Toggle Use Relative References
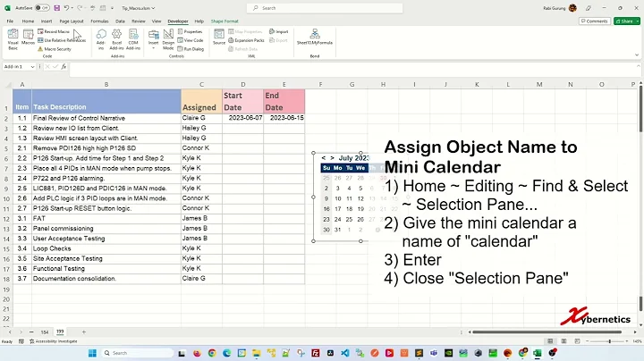 coord(62,40)
